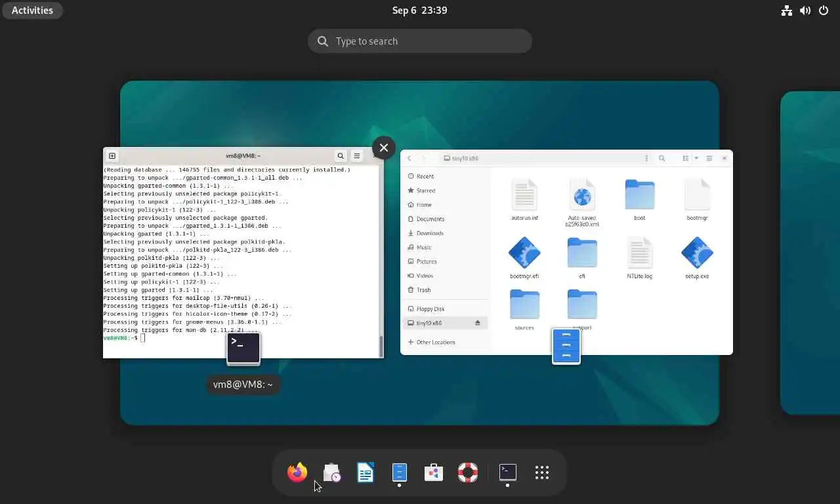Click the terminal search icon
The image size is (840, 504).
tap(341, 156)
